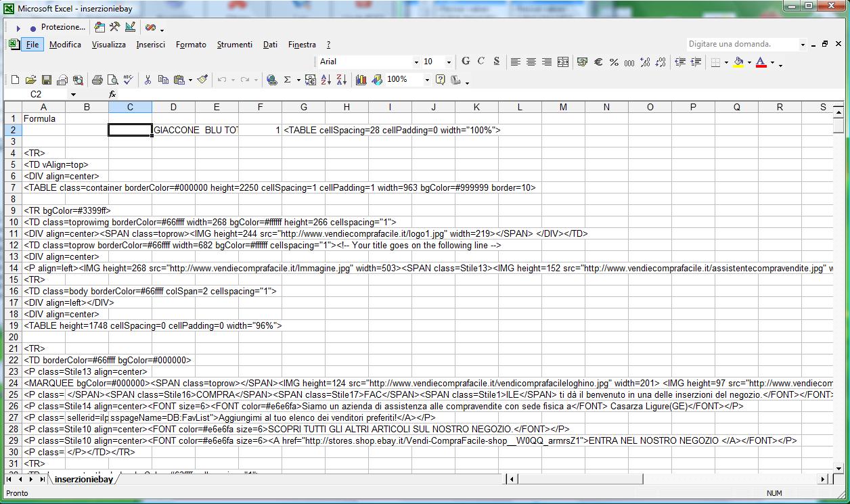Screen dimensions: 850x504
Task: Increase decimal places
Action: (x=645, y=62)
